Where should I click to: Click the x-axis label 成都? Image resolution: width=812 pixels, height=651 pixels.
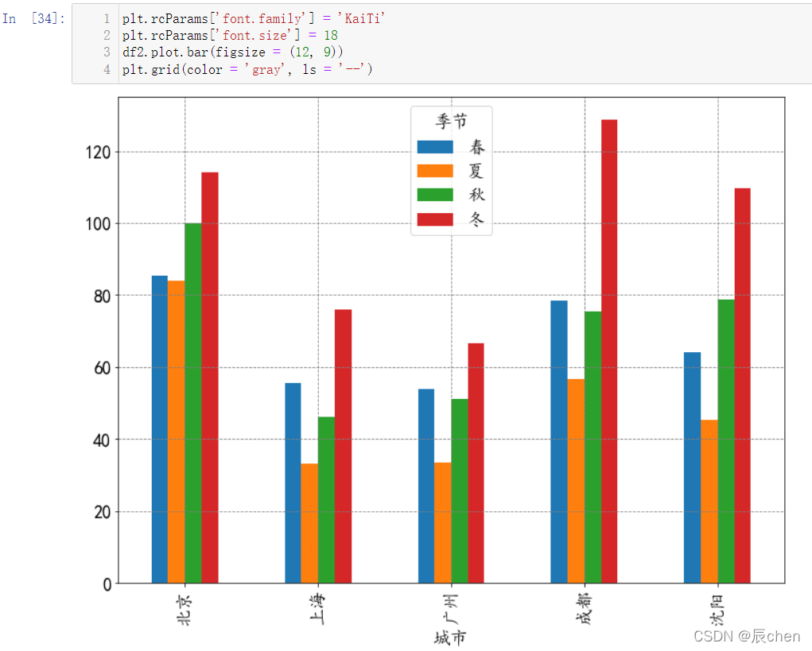click(585, 609)
